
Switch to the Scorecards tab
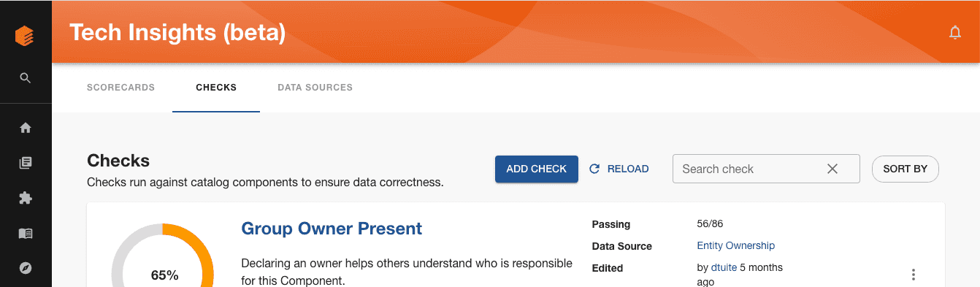pyautogui.click(x=120, y=88)
